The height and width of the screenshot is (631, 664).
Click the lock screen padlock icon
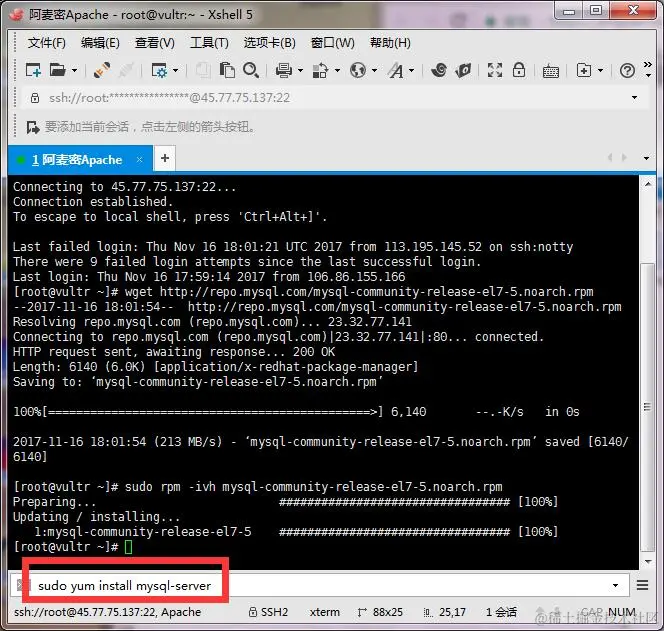coord(519,70)
